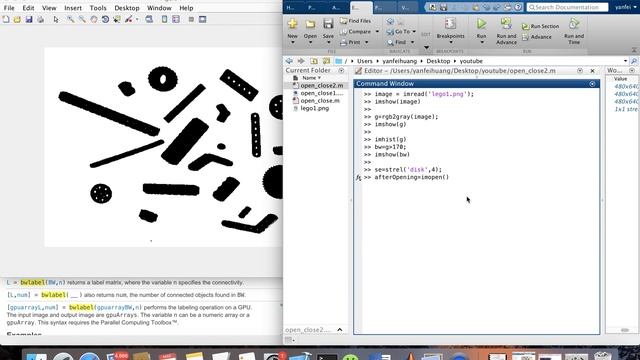Open the Help menu in figure window
Image resolution: width=640 pixels, height=360 pixels.
[186, 8]
